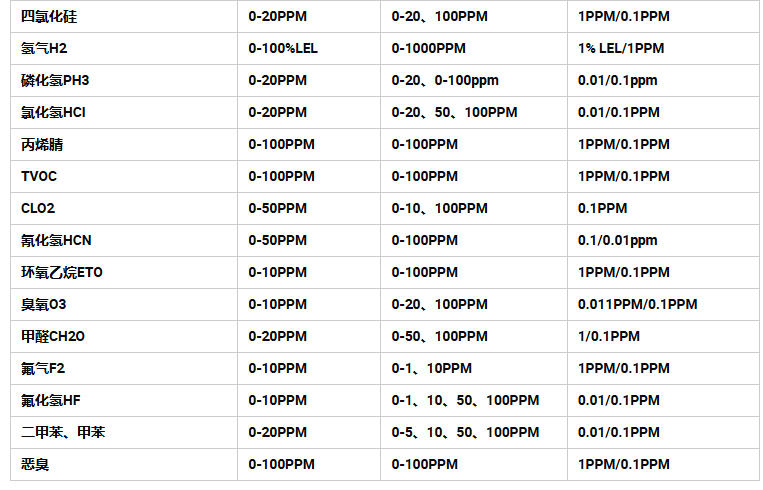Click the 0-20、0-100ppm optional range cell
The width and height of the screenshot is (763, 490).
(x=445, y=80)
